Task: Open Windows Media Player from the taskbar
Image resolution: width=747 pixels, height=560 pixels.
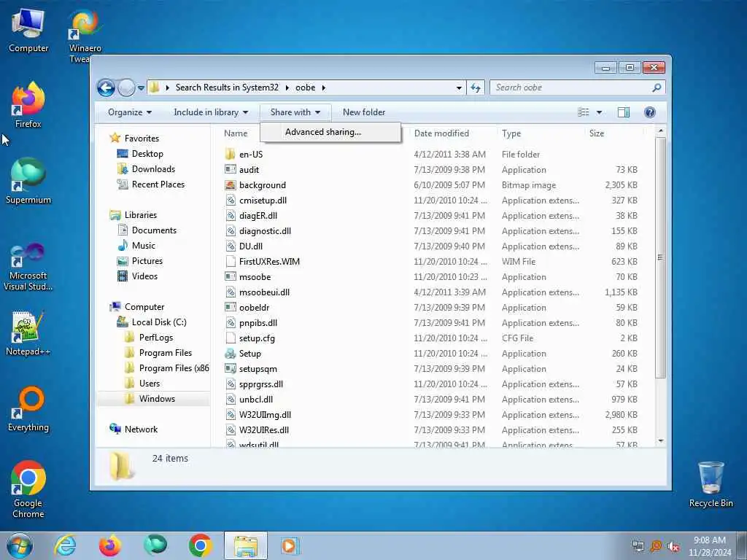Action: tap(289, 545)
